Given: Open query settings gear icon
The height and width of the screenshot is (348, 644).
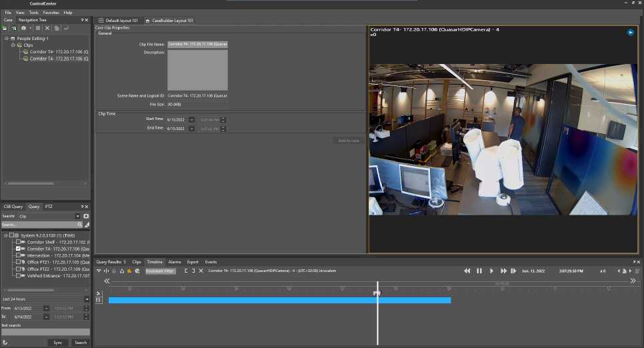Looking at the screenshot, I should click(x=86, y=216).
